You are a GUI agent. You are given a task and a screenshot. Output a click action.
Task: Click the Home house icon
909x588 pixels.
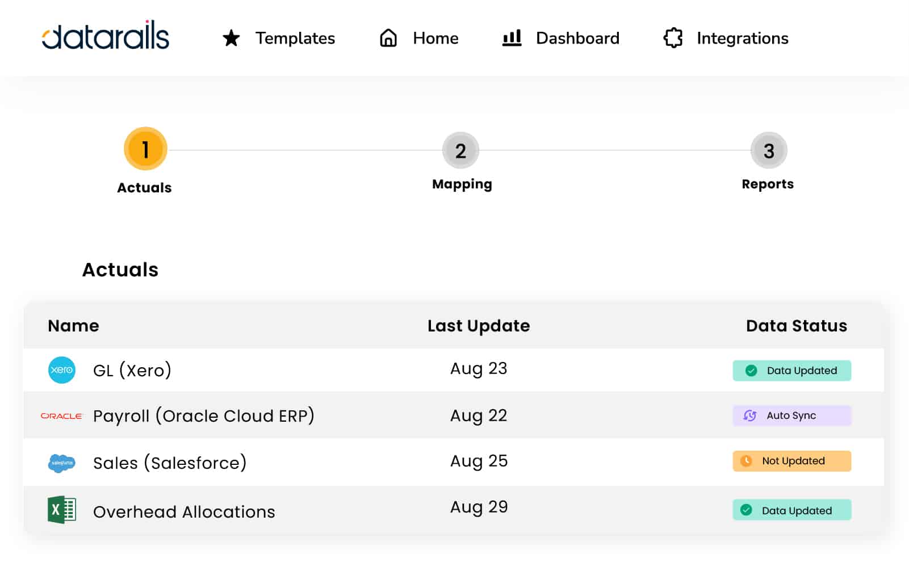(388, 38)
